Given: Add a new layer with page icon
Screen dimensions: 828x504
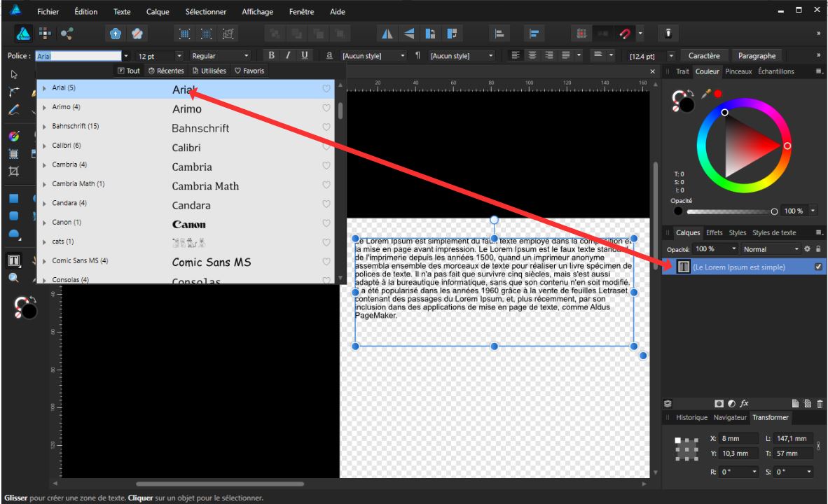Looking at the screenshot, I should (x=795, y=404).
